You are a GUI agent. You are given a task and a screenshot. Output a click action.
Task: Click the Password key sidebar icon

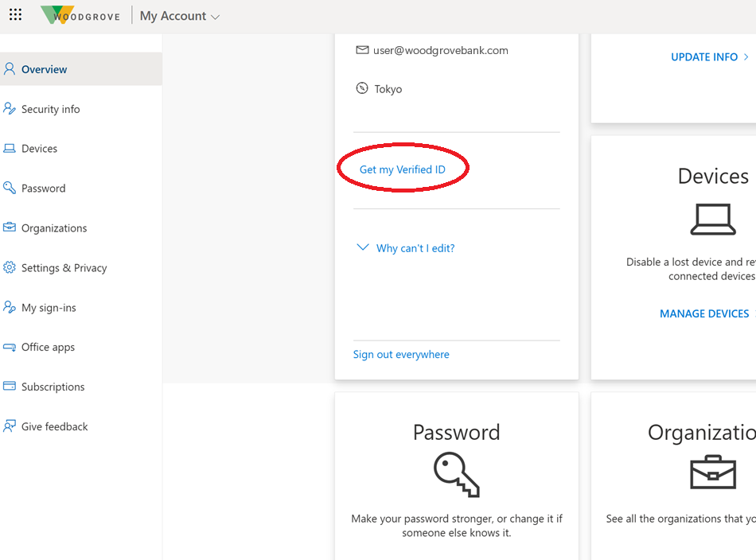click(x=10, y=188)
